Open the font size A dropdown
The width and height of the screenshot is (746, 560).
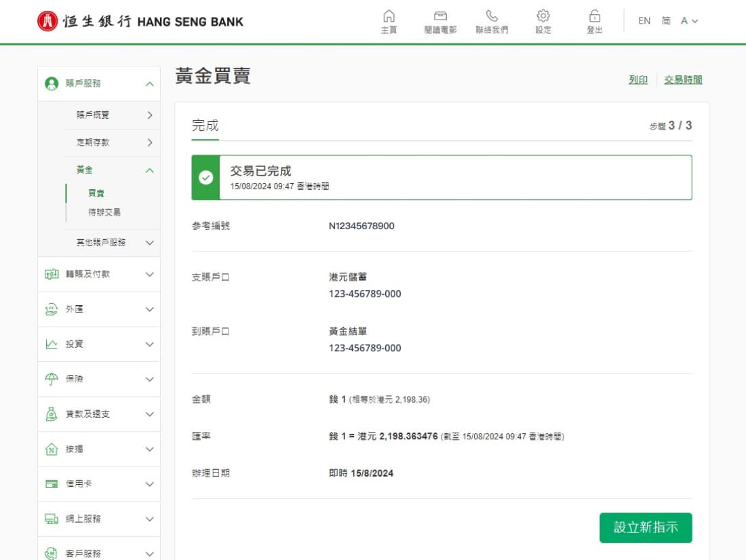[x=689, y=21]
